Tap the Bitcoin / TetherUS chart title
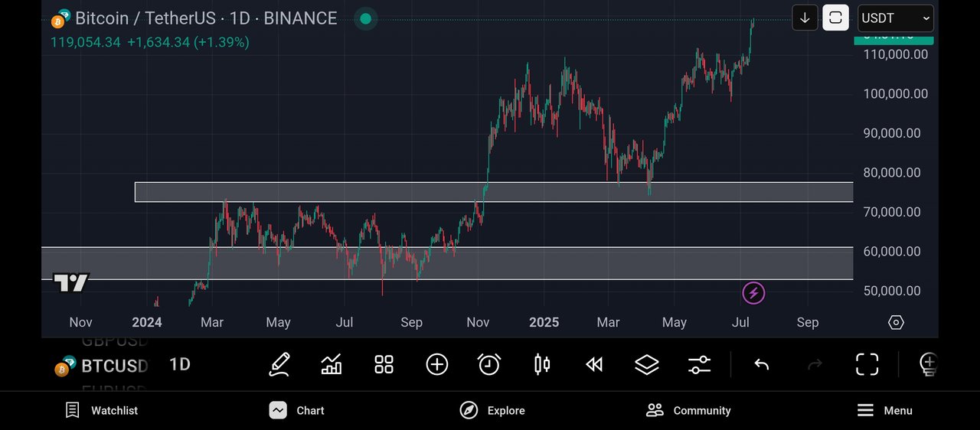 click(x=206, y=18)
